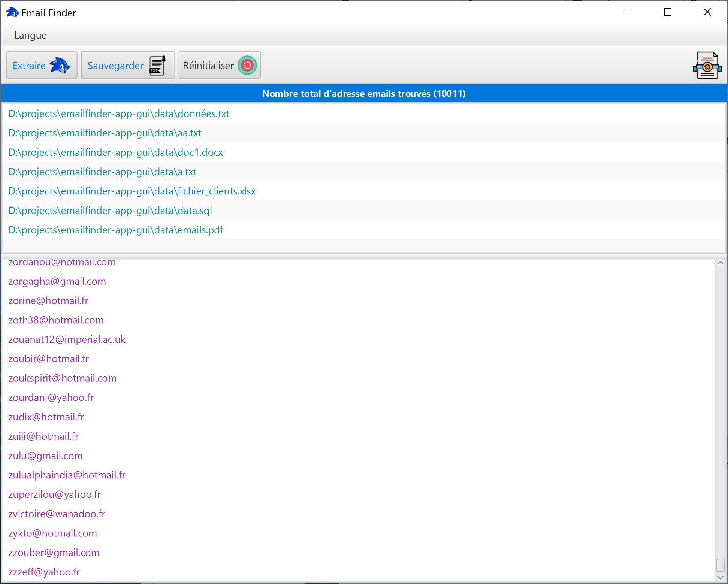This screenshot has width=728, height=584.
Task: Select zulu@gmail.com email
Action: [x=45, y=456]
